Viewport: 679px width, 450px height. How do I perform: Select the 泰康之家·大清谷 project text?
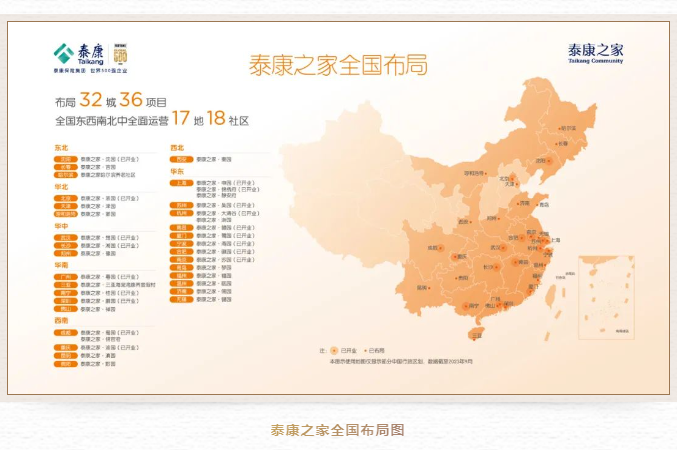227,214
